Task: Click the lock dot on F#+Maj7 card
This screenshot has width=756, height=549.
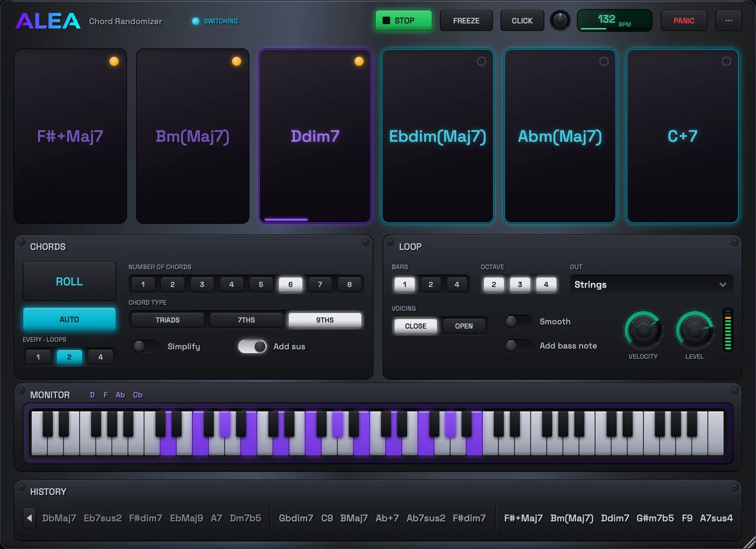Action: pos(114,61)
